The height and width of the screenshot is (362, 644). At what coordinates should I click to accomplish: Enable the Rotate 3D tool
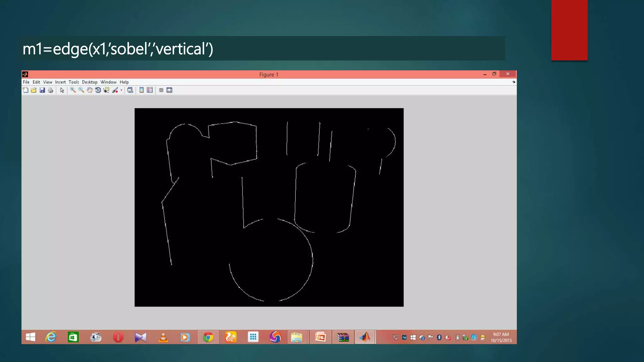[x=98, y=90]
